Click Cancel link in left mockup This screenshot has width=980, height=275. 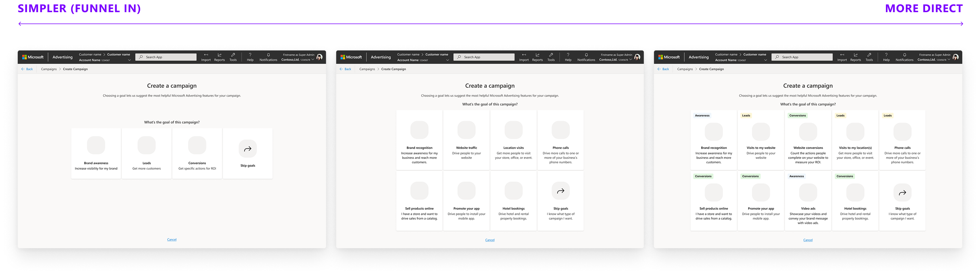(x=172, y=240)
